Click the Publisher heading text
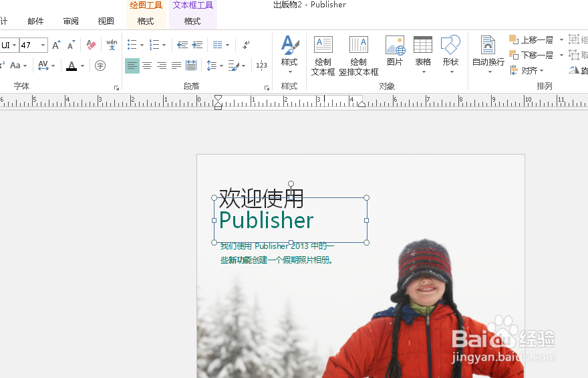Screen dimensions: 588x378 pyautogui.click(x=266, y=220)
